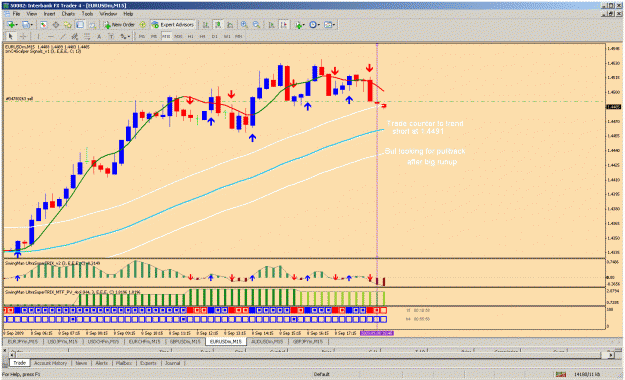Open the Charts menu
Image resolution: width=625 pixels, height=380 pixels.
point(68,14)
